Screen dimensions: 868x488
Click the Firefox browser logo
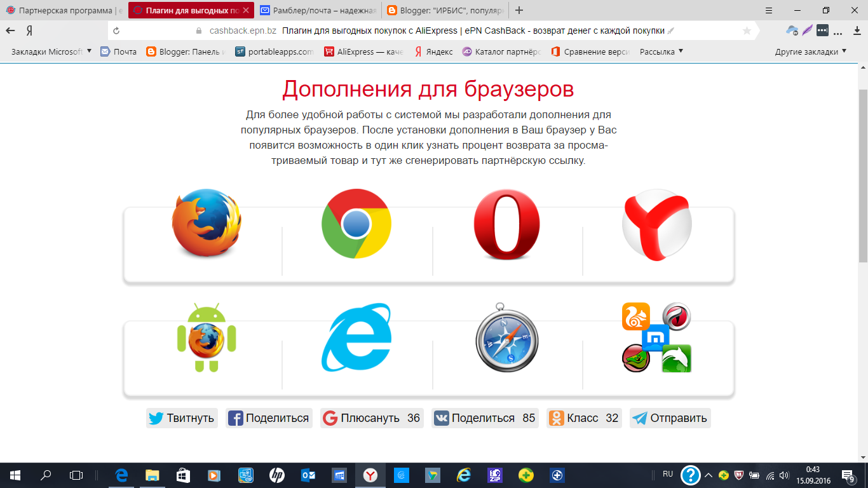coord(207,223)
